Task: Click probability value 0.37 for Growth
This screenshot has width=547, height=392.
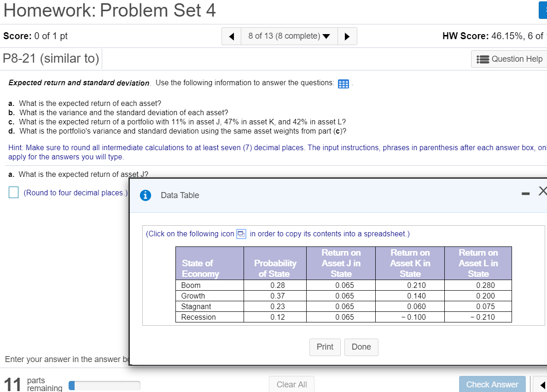Action: [278, 296]
